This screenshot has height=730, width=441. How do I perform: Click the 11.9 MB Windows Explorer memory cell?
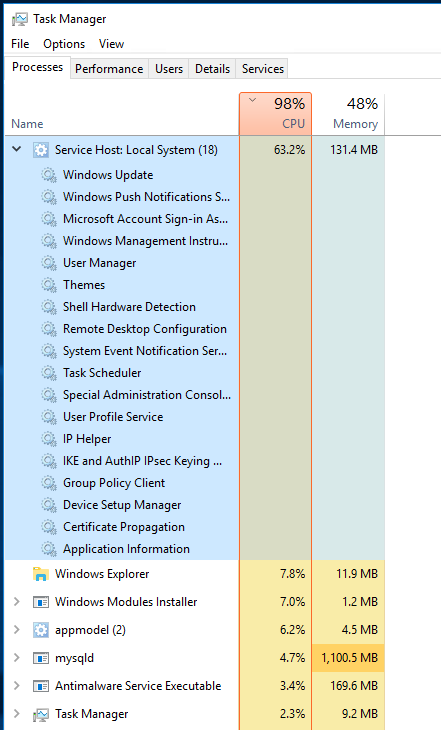pyautogui.click(x=348, y=574)
